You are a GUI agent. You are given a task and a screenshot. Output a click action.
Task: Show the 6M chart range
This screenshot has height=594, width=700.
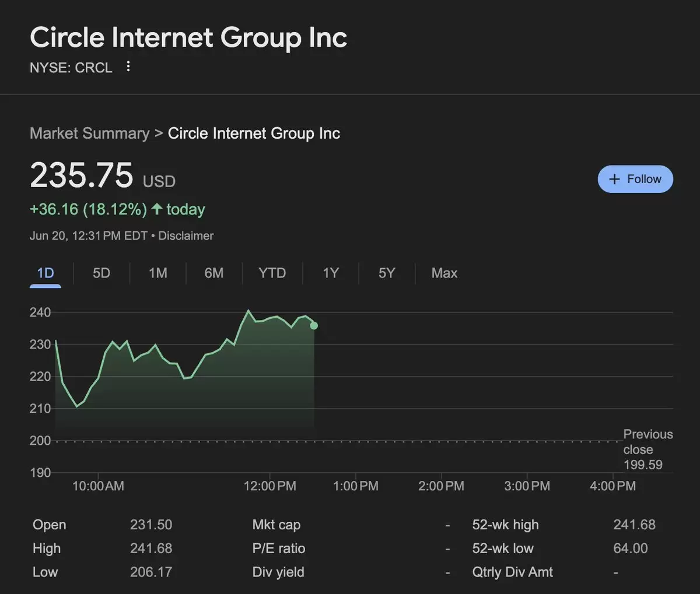click(214, 273)
